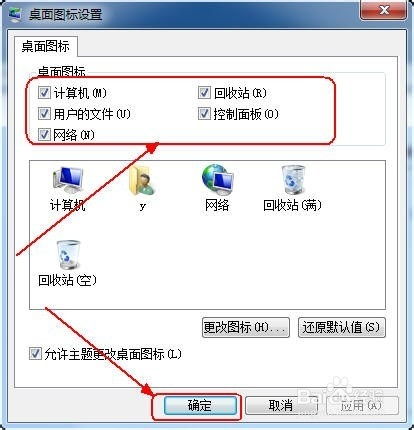The width and height of the screenshot is (414, 430).
Task: Switch to the 桌面图标 tab
Action: point(46,46)
